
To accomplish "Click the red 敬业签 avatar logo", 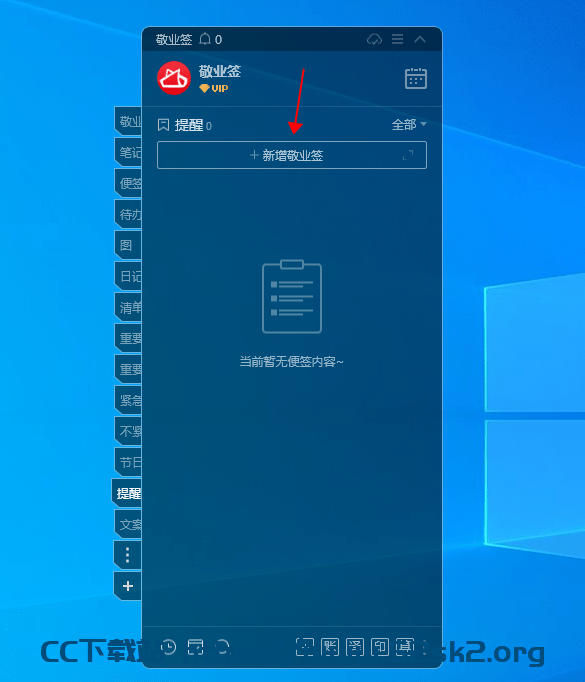I will [174, 78].
